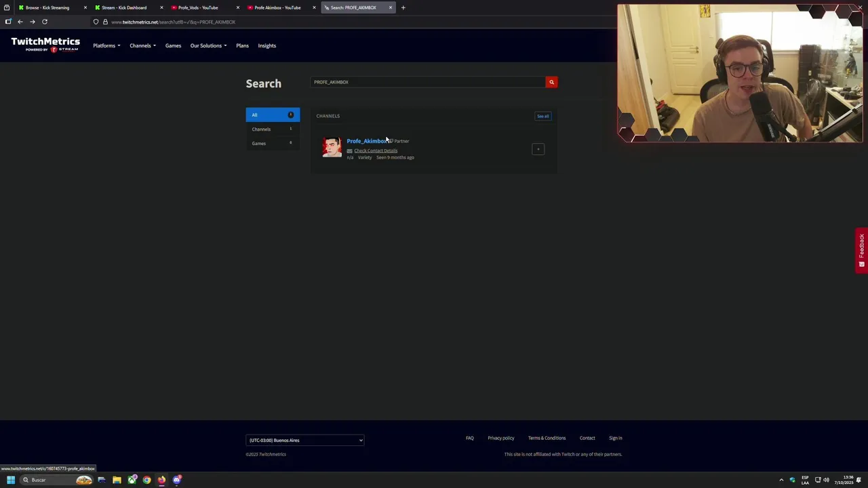Open the FAQ footer link
The height and width of the screenshot is (488, 868).
469,438
